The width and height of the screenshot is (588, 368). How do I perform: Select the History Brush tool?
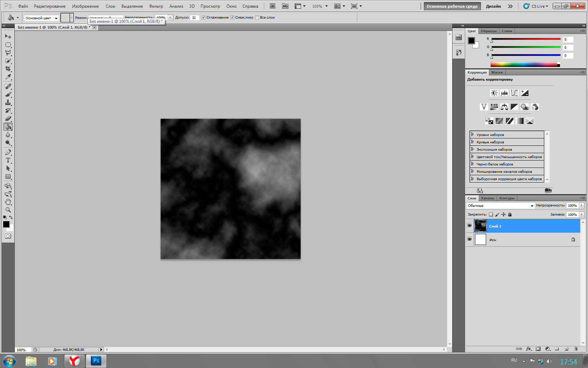click(x=8, y=110)
